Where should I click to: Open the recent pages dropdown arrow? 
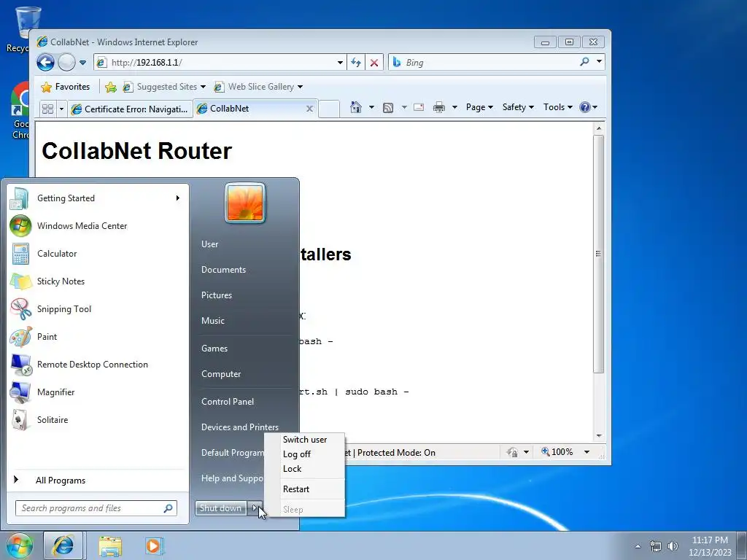coord(83,63)
